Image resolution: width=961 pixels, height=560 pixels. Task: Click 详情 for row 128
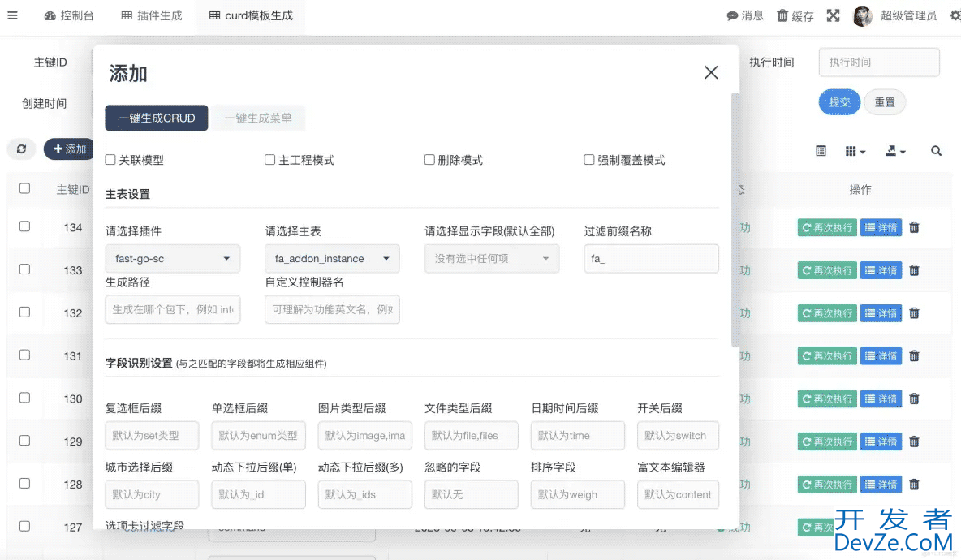pos(881,485)
